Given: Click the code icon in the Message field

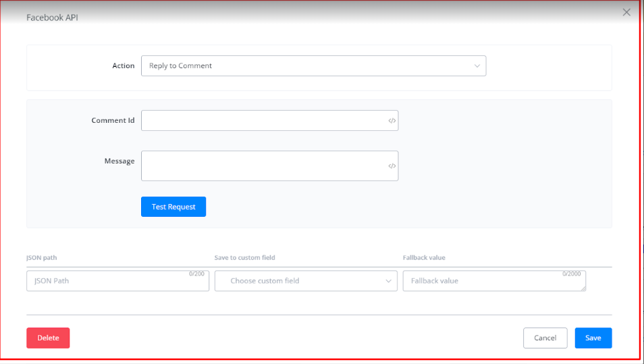Looking at the screenshot, I should (392, 166).
